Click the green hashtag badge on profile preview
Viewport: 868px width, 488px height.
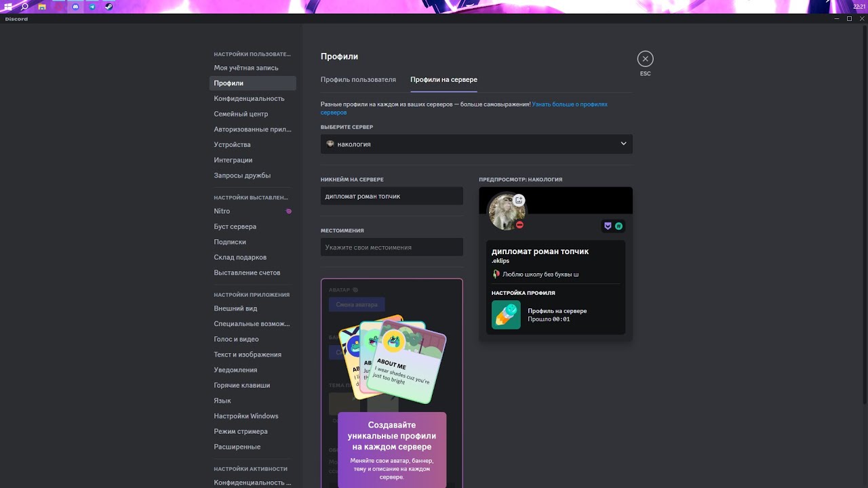tap(618, 226)
